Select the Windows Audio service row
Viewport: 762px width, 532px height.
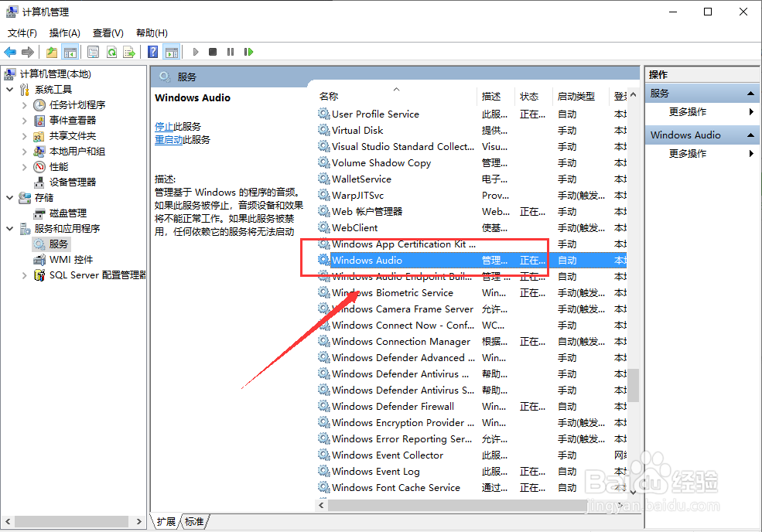(472, 261)
